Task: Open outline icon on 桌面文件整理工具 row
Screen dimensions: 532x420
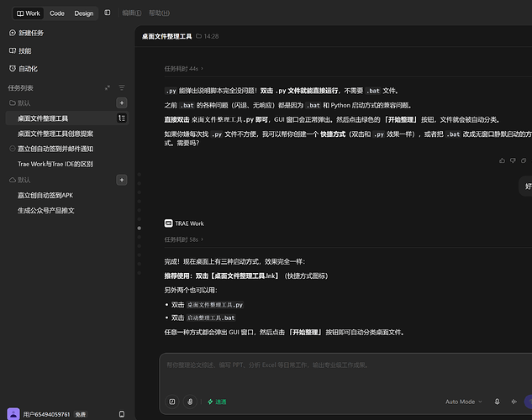Action: (122, 118)
